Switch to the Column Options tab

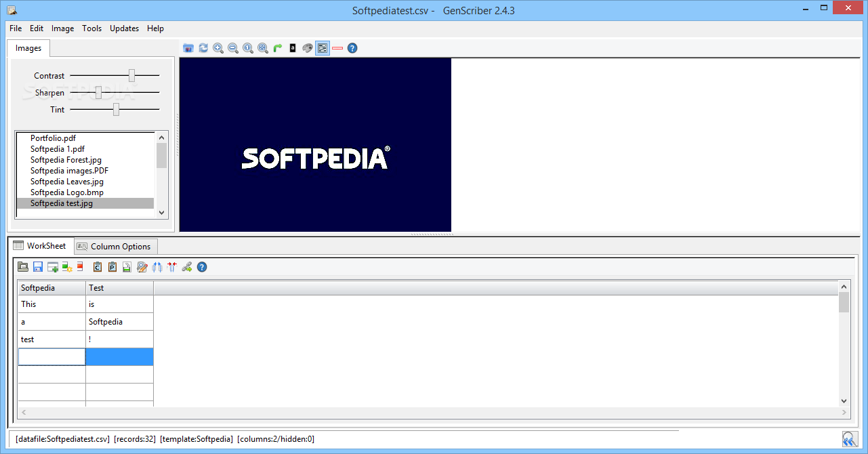pyautogui.click(x=115, y=247)
